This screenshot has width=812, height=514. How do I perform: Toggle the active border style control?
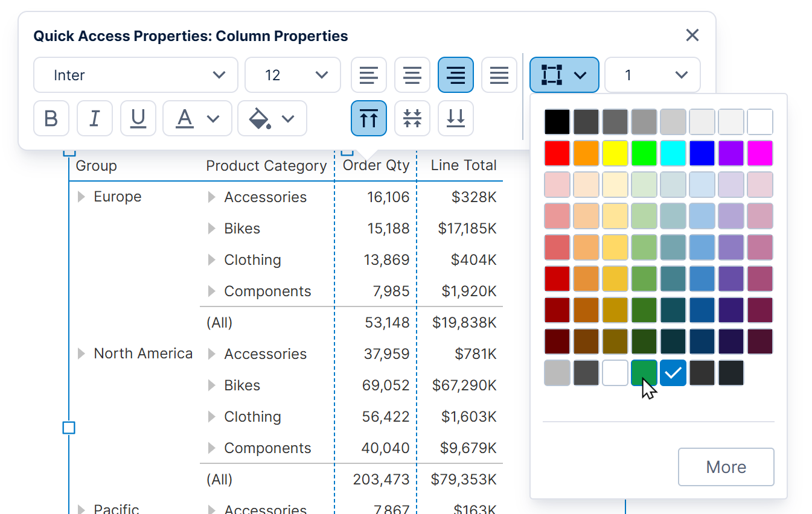(564, 75)
